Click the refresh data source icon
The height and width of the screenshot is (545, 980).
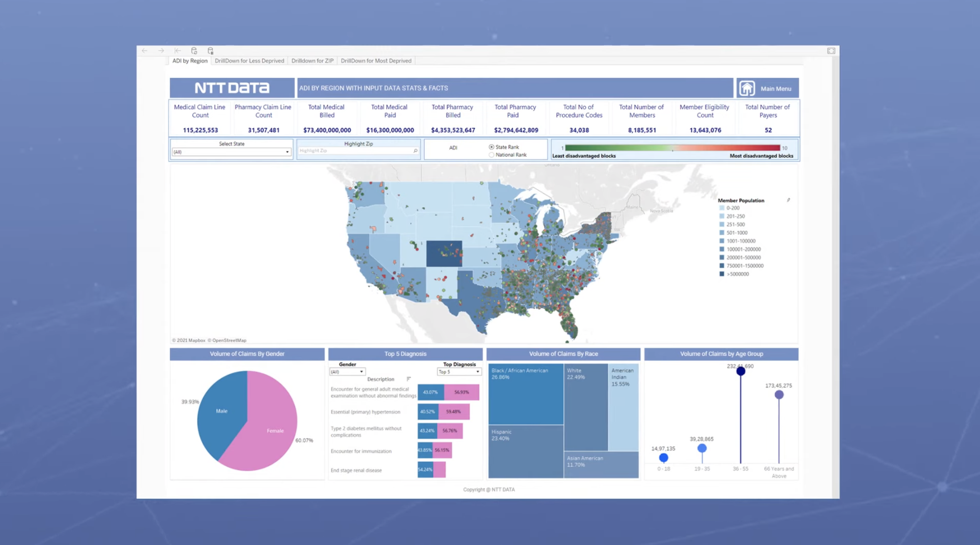[x=194, y=51]
